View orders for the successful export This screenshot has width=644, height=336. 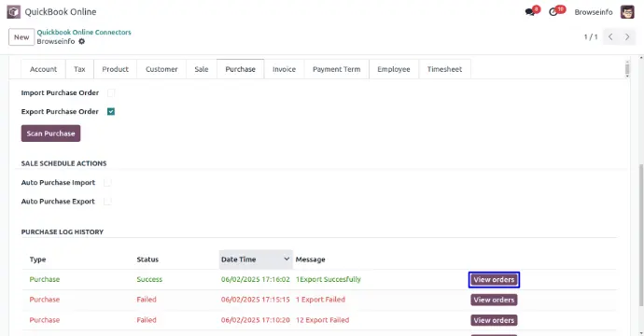pyautogui.click(x=494, y=280)
